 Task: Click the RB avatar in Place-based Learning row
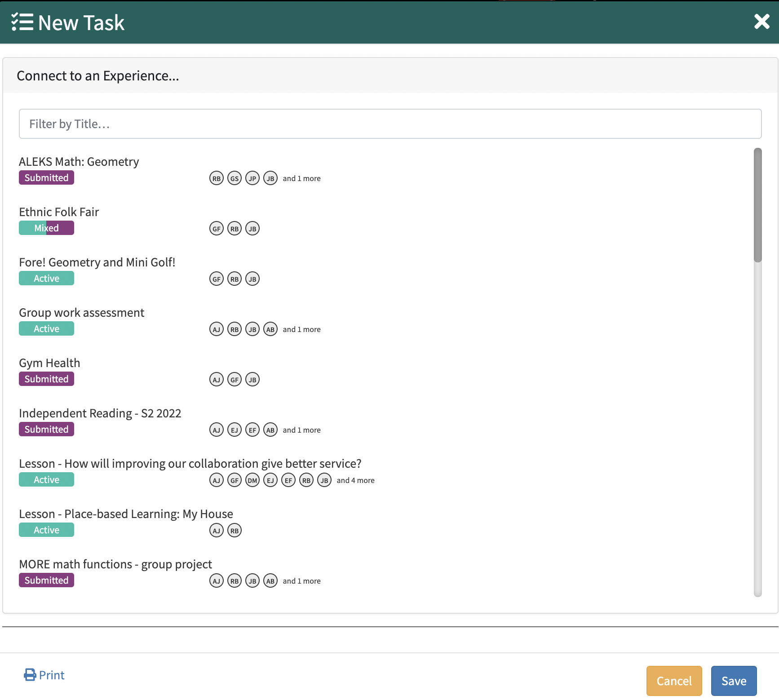[x=235, y=531]
